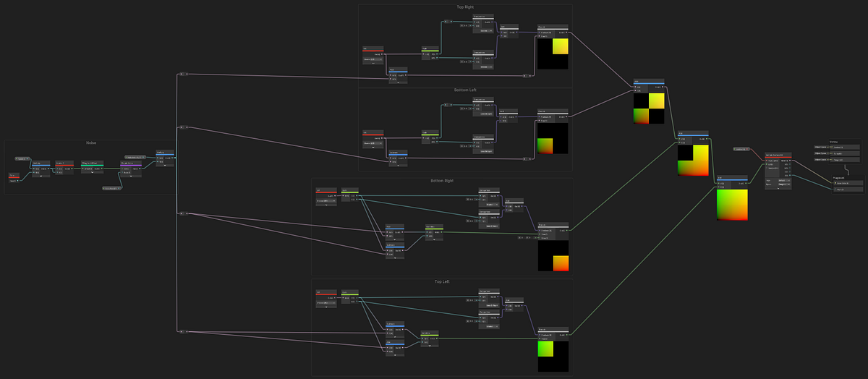Viewport: 868px width, 379px height.
Task: Select the lower Comparison node in Top Right group
Action: pos(483,59)
